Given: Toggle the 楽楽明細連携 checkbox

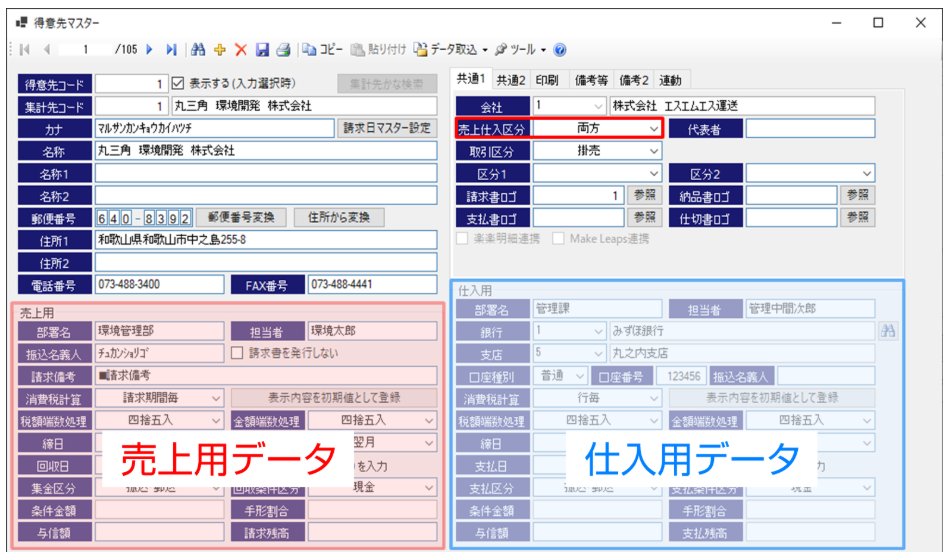Looking at the screenshot, I should pyautogui.click(x=462, y=239).
